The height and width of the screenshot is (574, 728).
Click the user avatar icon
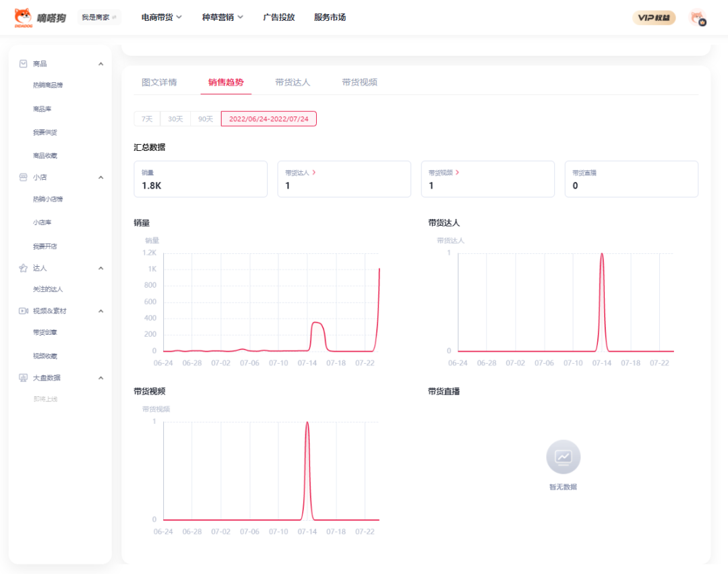(x=697, y=18)
